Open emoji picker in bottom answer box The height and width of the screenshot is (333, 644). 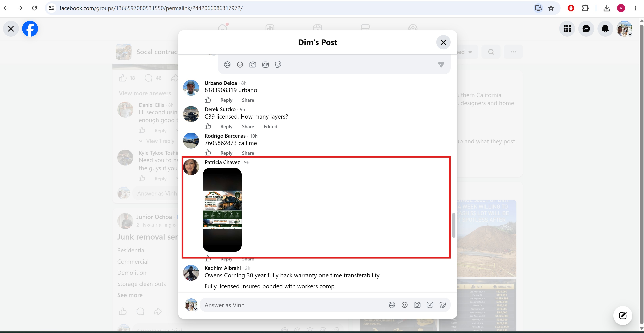[404, 305]
